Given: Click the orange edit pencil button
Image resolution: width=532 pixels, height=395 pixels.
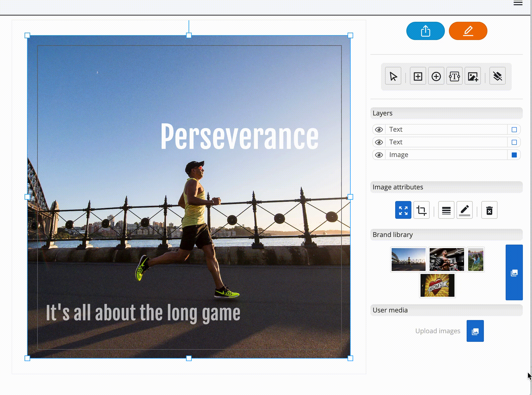Looking at the screenshot, I should tap(468, 31).
